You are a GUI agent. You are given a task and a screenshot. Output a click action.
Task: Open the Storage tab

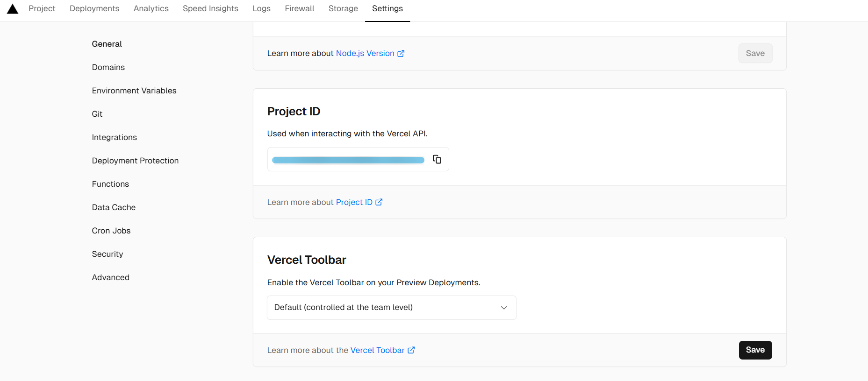pyautogui.click(x=343, y=9)
